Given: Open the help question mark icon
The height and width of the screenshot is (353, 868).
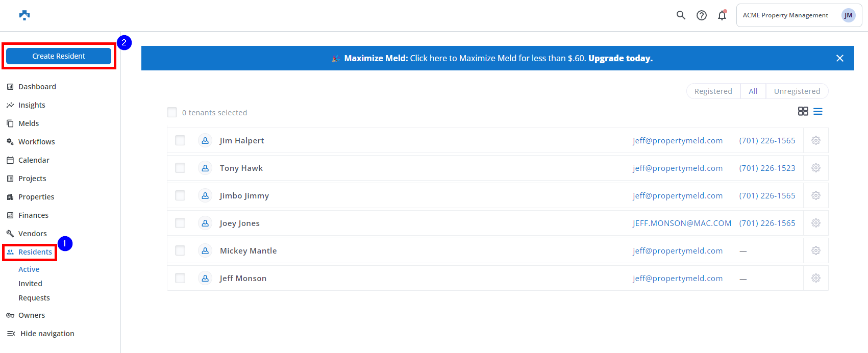Looking at the screenshot, I should pyautogui.click(x=702, y=15).
